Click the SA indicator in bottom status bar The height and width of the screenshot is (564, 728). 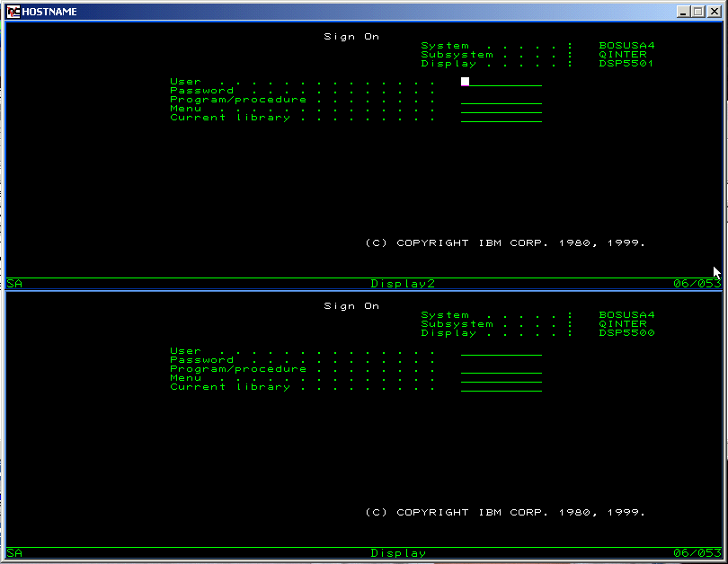pyautogui.click(x=14, y=553)
